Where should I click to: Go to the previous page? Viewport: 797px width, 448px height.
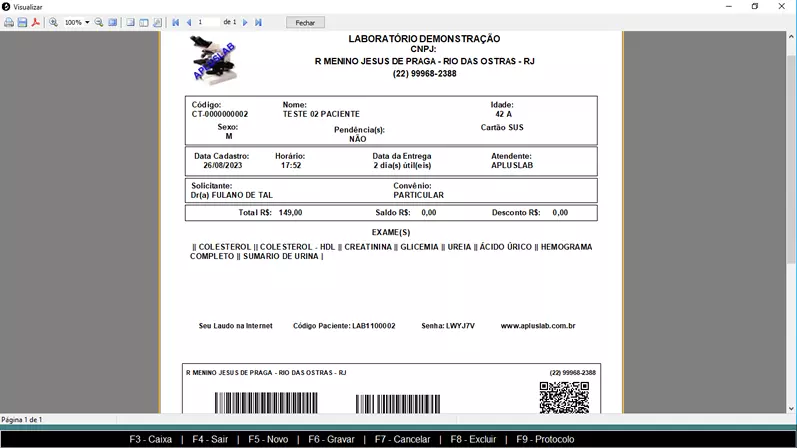[189, 22]
